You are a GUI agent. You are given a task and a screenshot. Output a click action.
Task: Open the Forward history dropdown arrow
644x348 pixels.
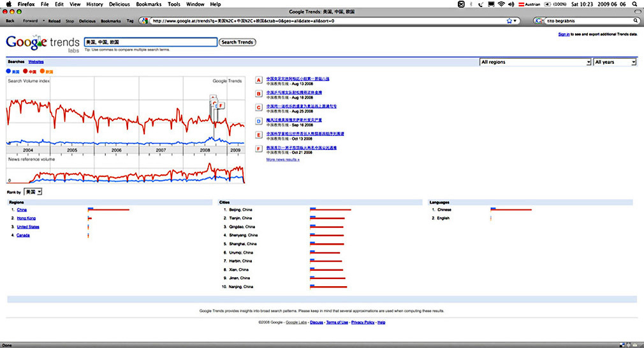pyautogui.click(x=43, y=21)
